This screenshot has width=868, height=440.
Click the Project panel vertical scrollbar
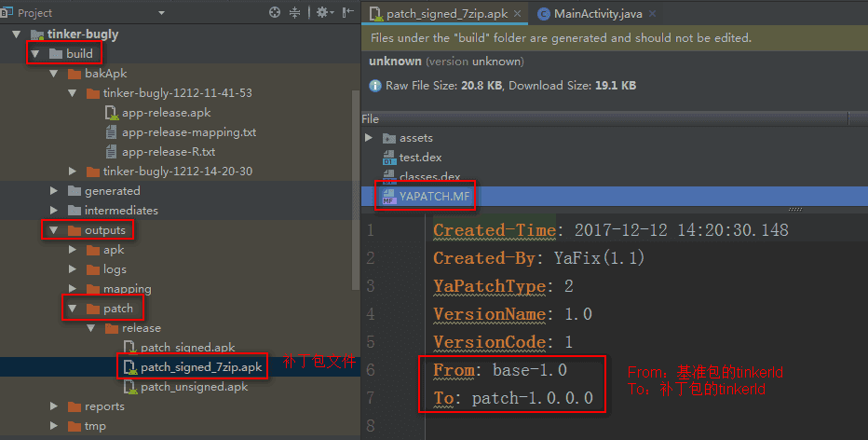(x=357, y=188)
